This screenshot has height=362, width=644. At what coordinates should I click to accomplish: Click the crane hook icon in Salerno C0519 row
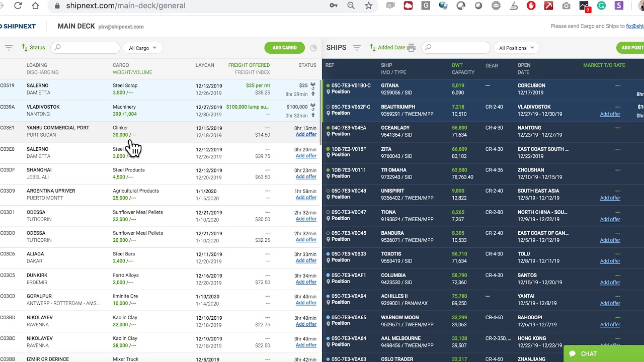point(313,85)
